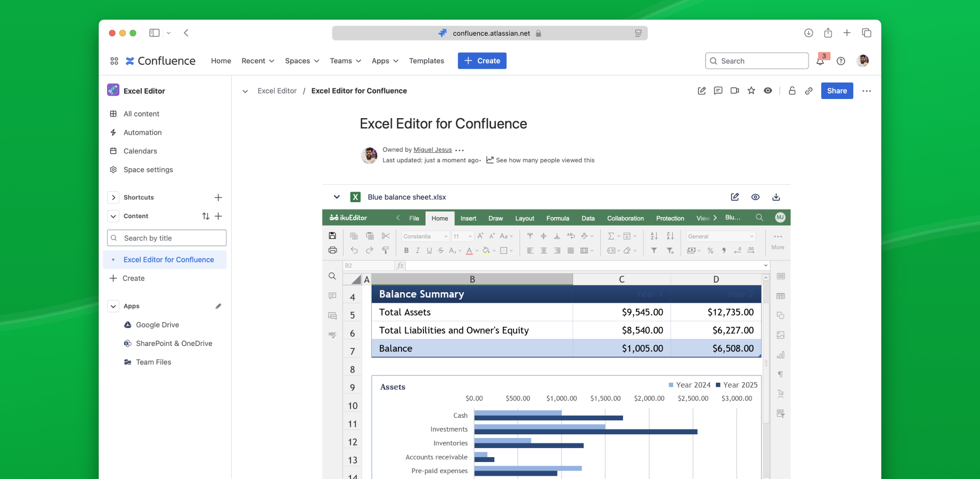Click the Print icon in the spreadsheet toolbar
980x479 pixels.
pos(333,250)
